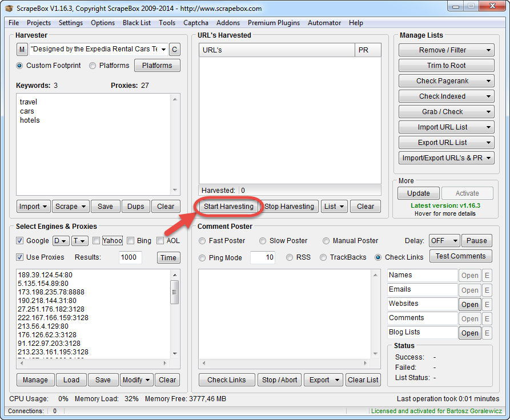This screenshot has height=420, width=510.
Task: Click the keyword 'hotels' in the list
Action: point(30,120)
